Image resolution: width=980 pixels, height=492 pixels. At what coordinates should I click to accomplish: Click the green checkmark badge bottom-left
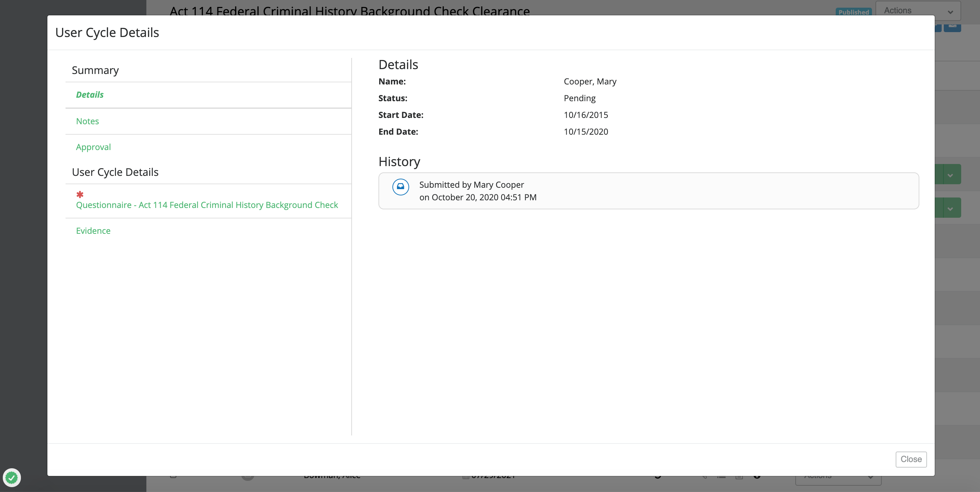[12, 477]
